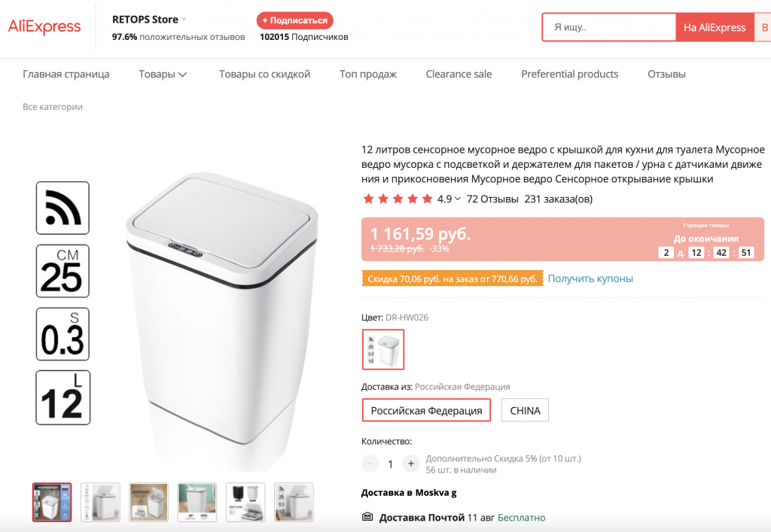The width and height of the screenshot is (771, 532).
Task: Click the 12 L capacity icon
Action: [x=62, y=397]
